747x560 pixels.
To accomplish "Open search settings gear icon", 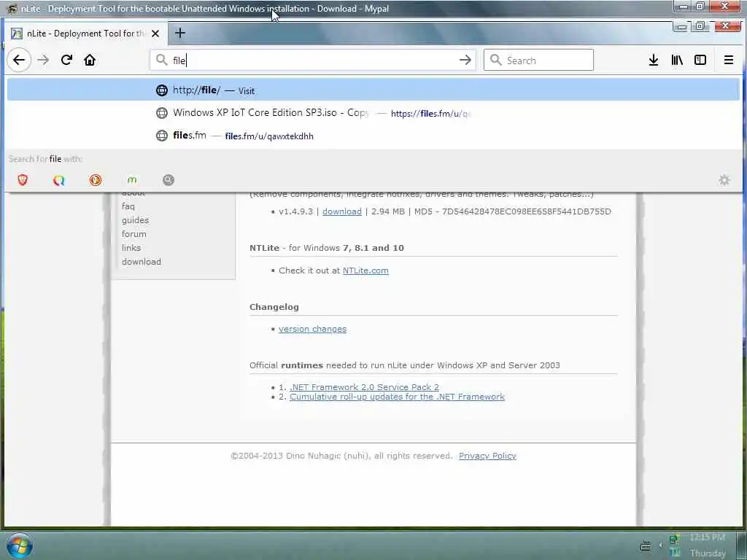I will click(x=724, y=180).
